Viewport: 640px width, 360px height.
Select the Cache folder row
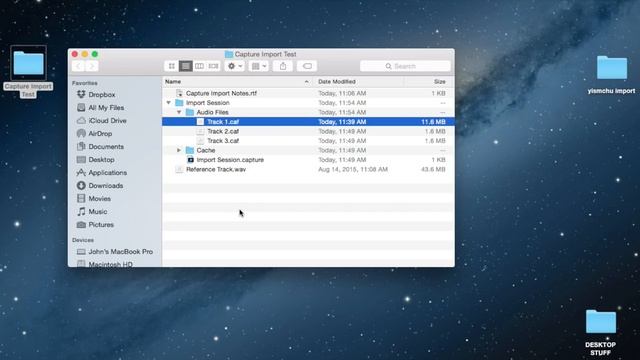[x=308, y=150]
